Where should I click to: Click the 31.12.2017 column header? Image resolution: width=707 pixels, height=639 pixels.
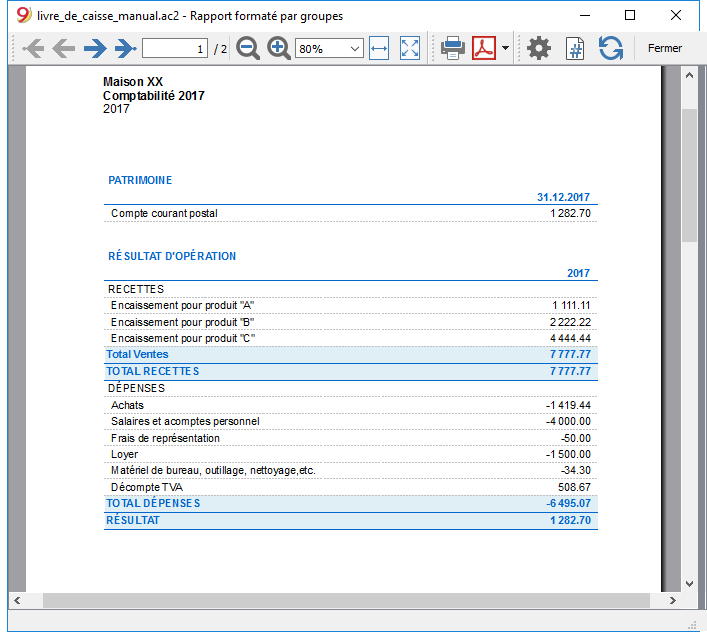pos(563,197)
